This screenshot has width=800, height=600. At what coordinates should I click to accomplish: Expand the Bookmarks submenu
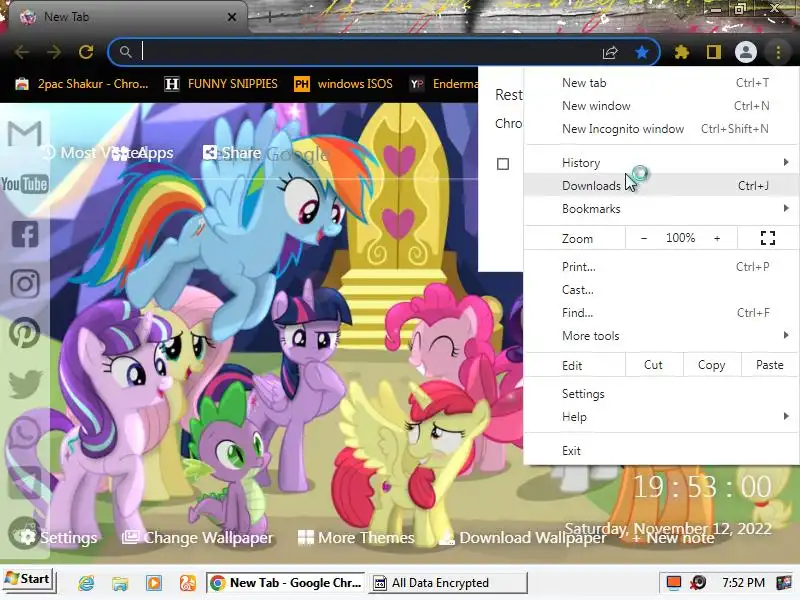tap(661, 208)
